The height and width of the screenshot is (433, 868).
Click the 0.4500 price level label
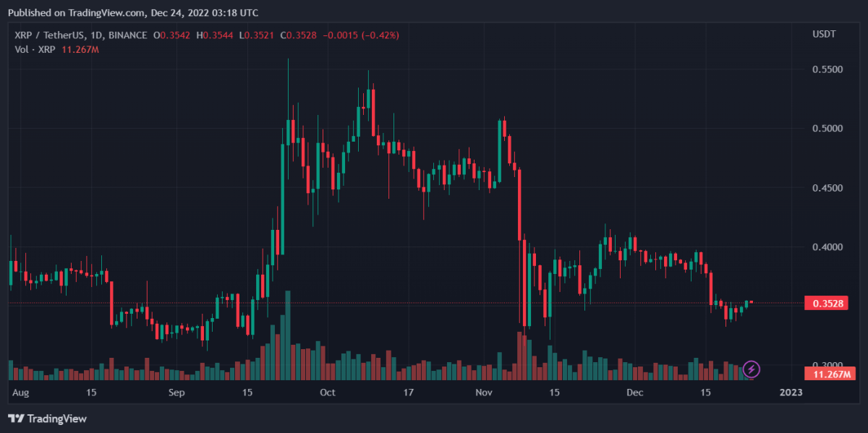[x=825, y=188]
